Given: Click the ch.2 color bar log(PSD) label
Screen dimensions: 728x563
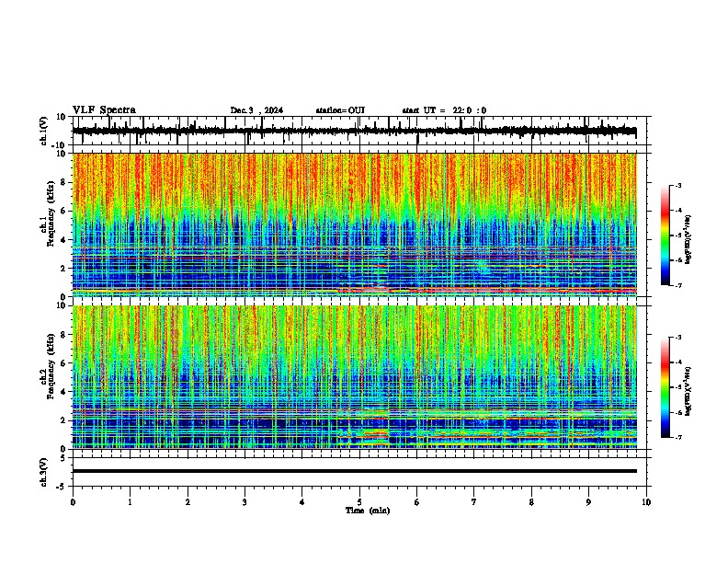Looking at the screenshot, I should 688,391.
